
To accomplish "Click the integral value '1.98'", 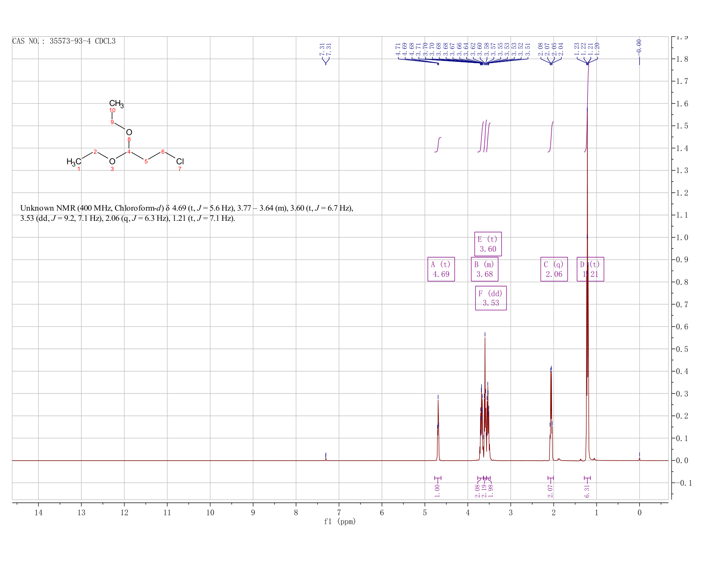I will point(491,491).
